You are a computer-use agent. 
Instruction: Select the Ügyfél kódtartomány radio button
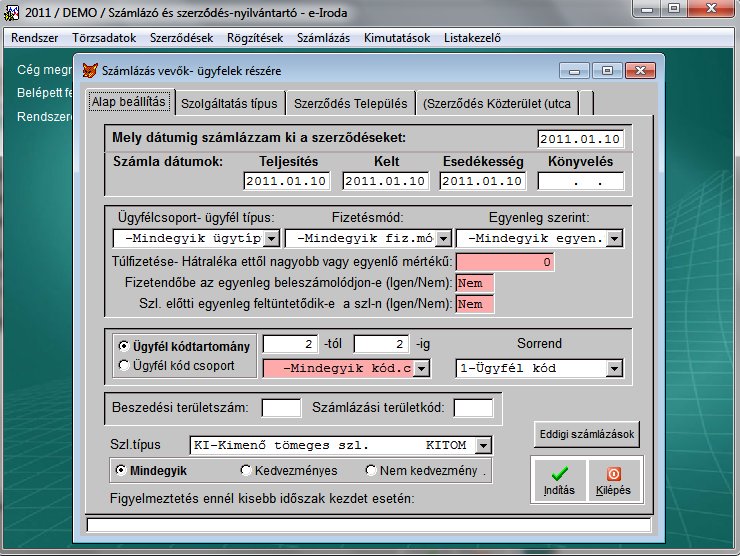[123, 345]
